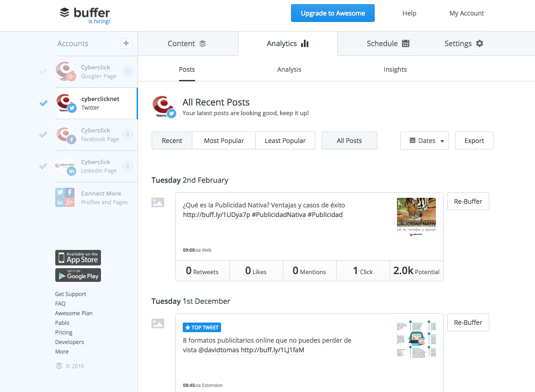535x392 pixels.
Task: Click the 0 Likes stat
Action: click(256, 271)
